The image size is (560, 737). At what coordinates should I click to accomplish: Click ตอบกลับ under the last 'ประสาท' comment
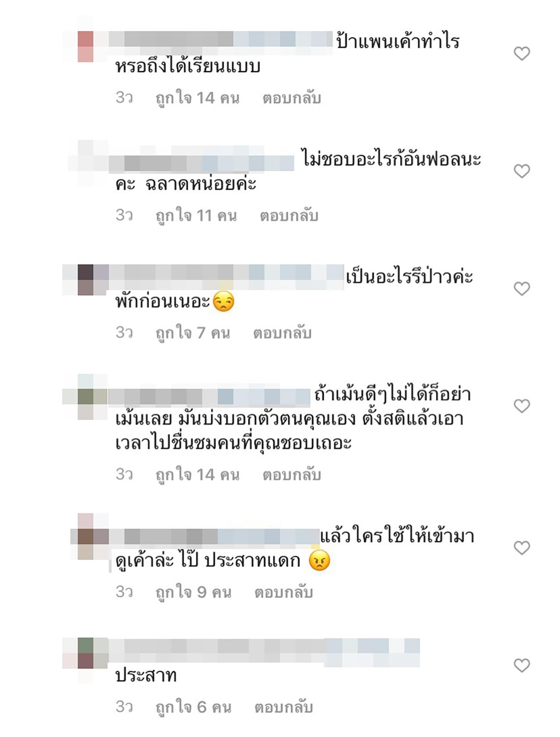tap(283, 707)
